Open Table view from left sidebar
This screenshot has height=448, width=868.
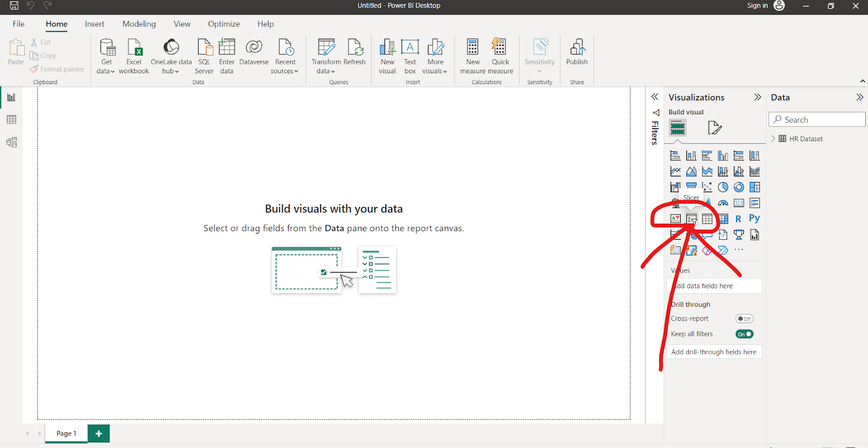(x=11, y=119)
